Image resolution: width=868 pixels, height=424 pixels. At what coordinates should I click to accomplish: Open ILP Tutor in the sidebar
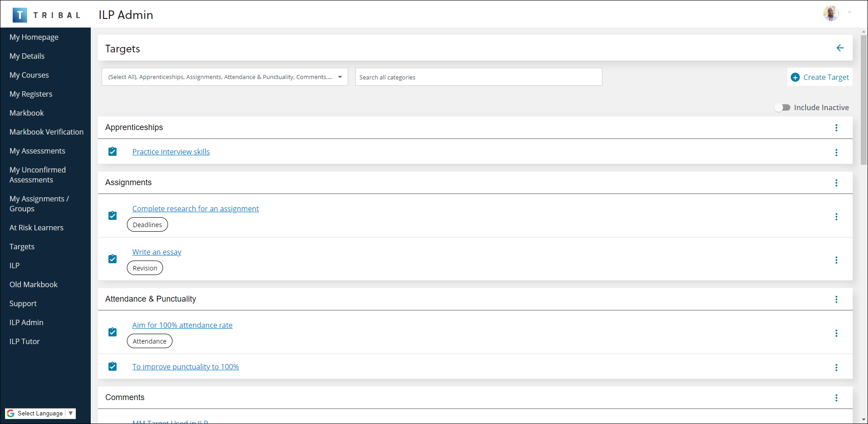point(24,341)
